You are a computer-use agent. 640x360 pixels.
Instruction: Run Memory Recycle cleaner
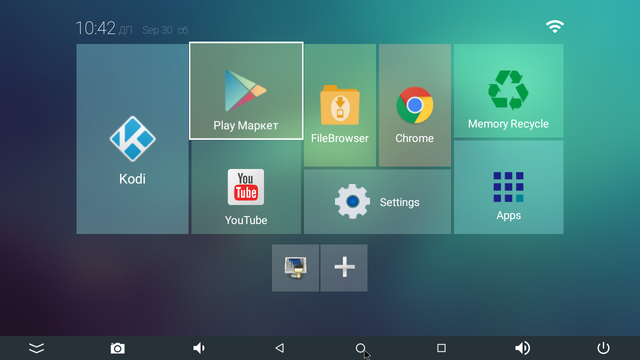click(x=509, y=91)
